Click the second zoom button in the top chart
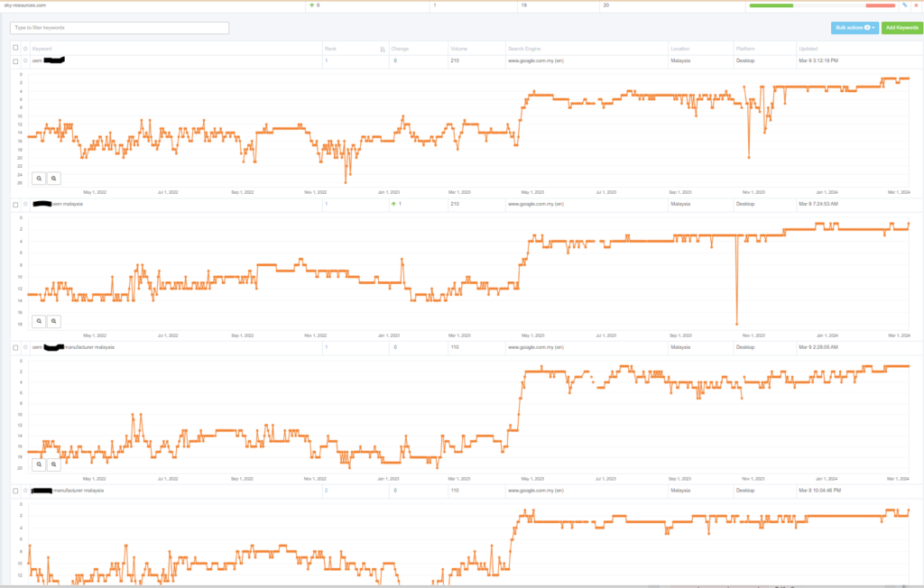The image size is (924, 588). (x=54, y=179)
